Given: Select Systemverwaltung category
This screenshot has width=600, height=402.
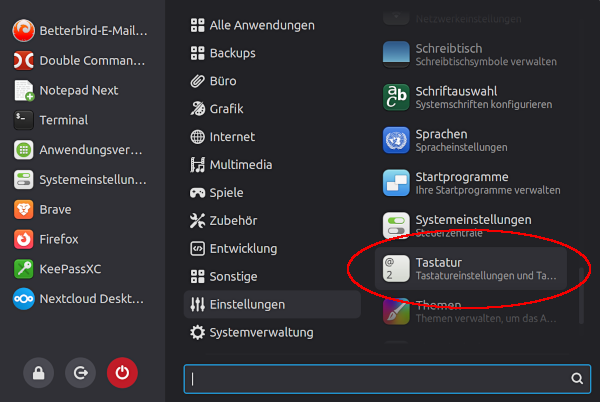Looking at the screenshot, I should click(x=272, y=332).
